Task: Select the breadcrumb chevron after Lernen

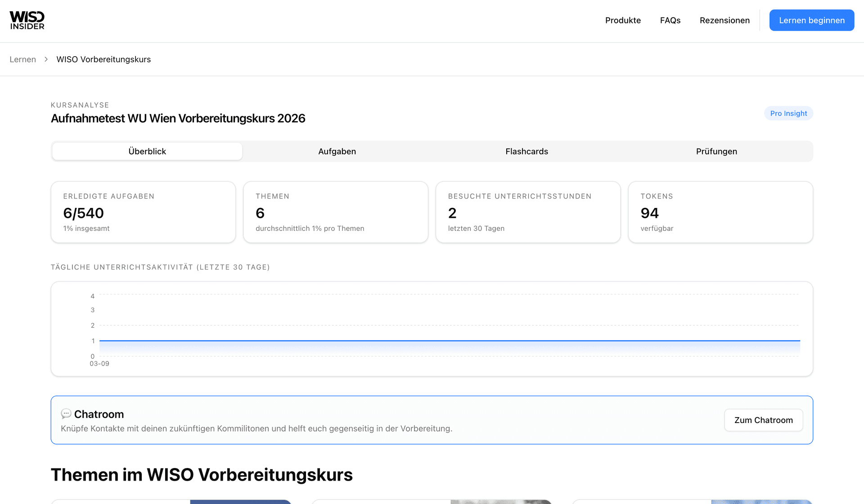Action: [46, 59]
